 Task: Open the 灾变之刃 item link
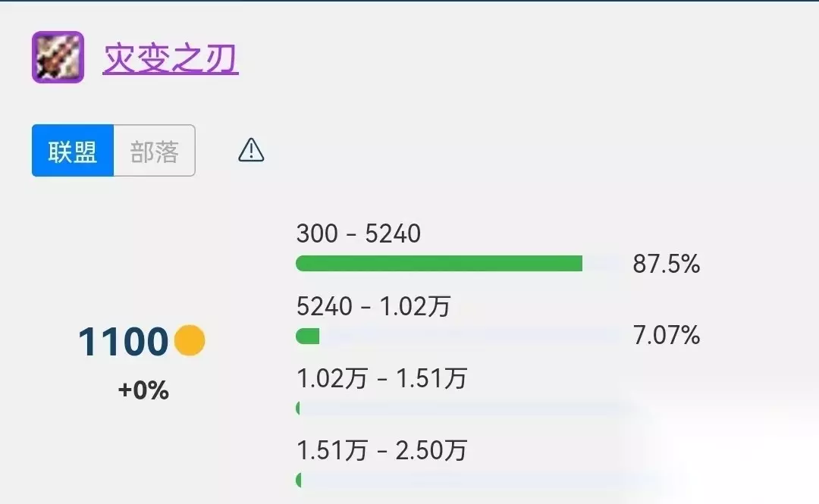point(171,60)
